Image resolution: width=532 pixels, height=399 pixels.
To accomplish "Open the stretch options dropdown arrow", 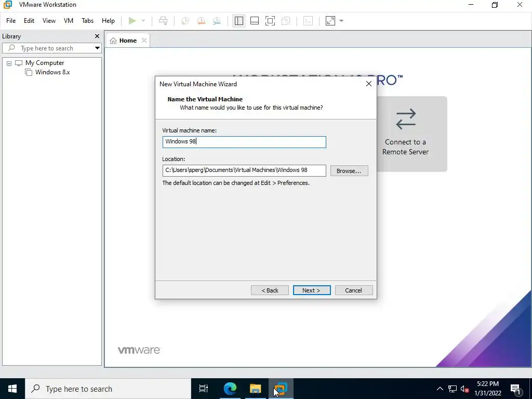I will 341,21.
